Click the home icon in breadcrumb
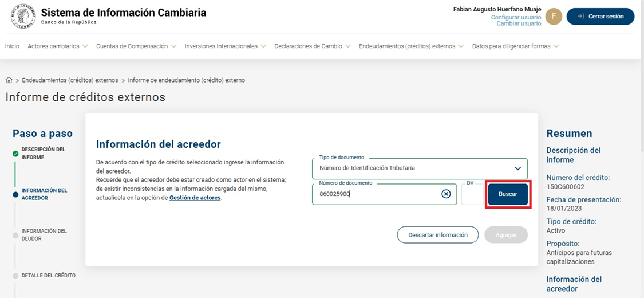 [x=9, y=80]
